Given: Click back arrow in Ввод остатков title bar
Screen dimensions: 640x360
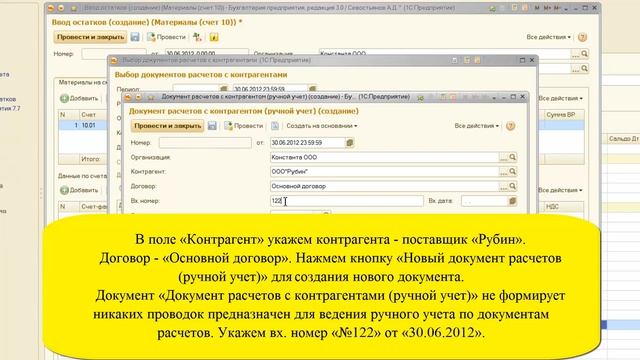Looking at the screenshot, I should point(51,8).
